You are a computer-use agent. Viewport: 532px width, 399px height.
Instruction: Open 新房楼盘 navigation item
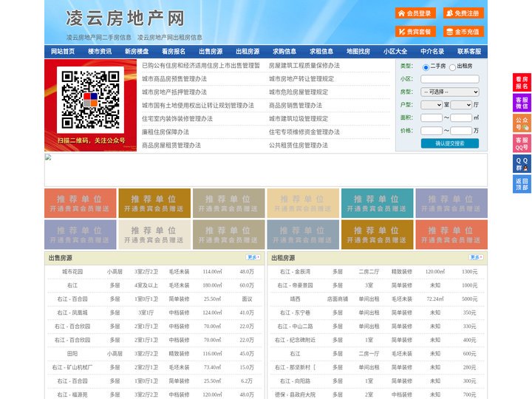[x=137, y=52]
